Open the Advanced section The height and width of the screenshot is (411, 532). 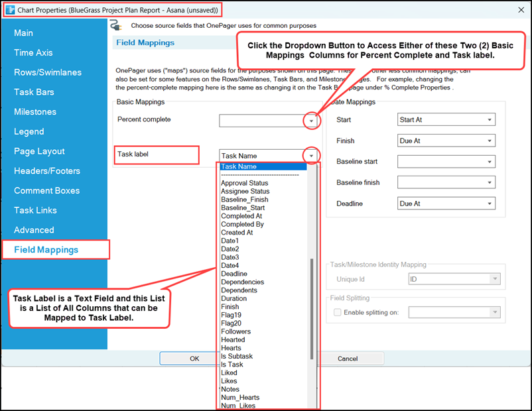(34, 229)
